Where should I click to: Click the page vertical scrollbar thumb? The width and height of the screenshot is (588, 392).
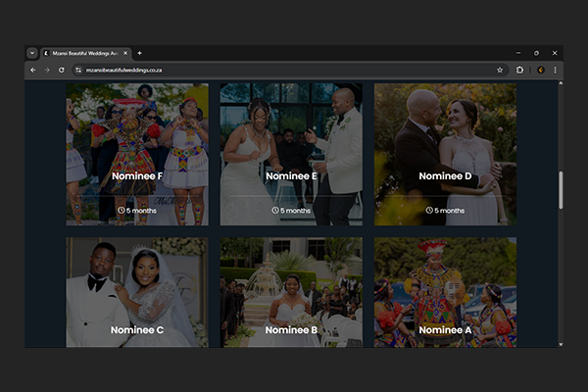pyautogui.click(x=561, y=190)
